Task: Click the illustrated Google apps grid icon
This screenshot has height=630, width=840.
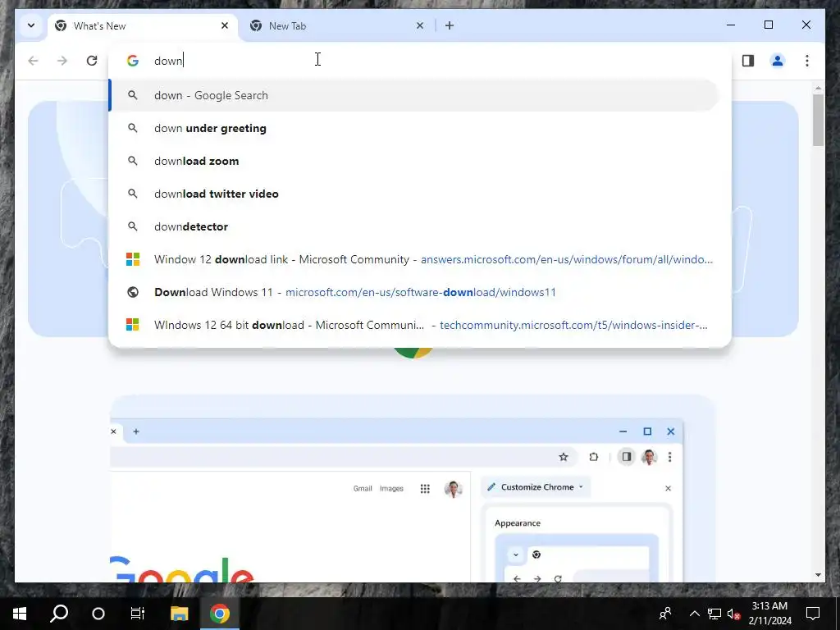Action: click(x=425, y=489)
